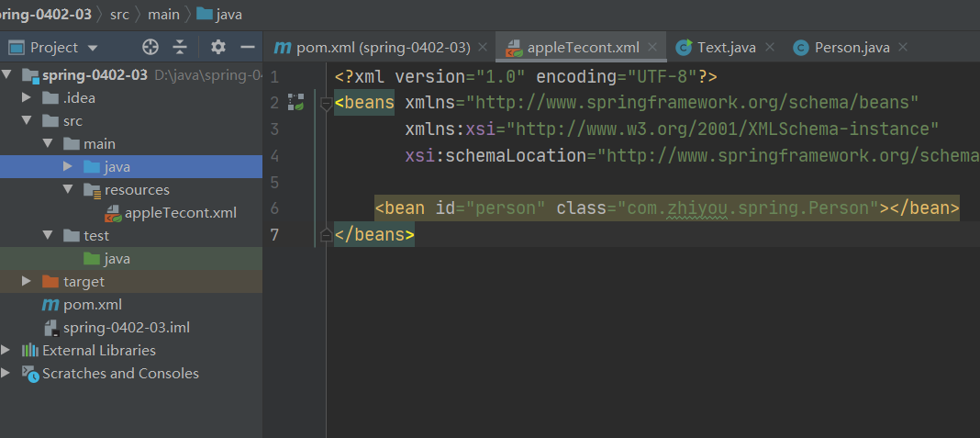Image resolution: width=980 pixels, height=438 pixels.
Task: Select the spring-0402-03 root in tree
Action: point(131,75)
